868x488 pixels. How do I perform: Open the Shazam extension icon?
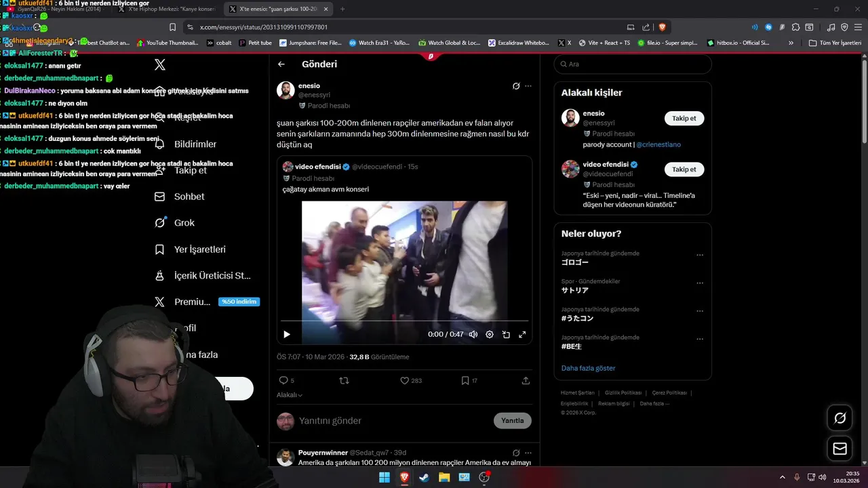pos(768,27)
